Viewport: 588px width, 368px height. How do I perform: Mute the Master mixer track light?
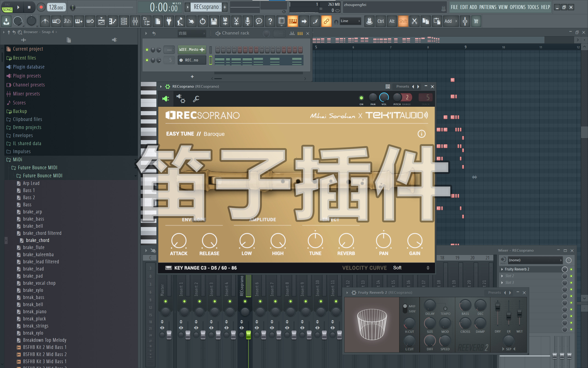coord(165,301)
